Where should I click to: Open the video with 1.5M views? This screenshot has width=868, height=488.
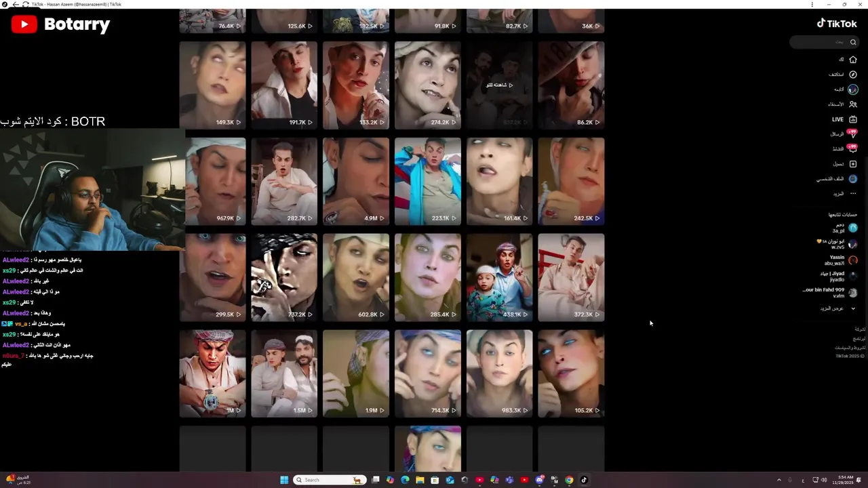tap(284, 373)
